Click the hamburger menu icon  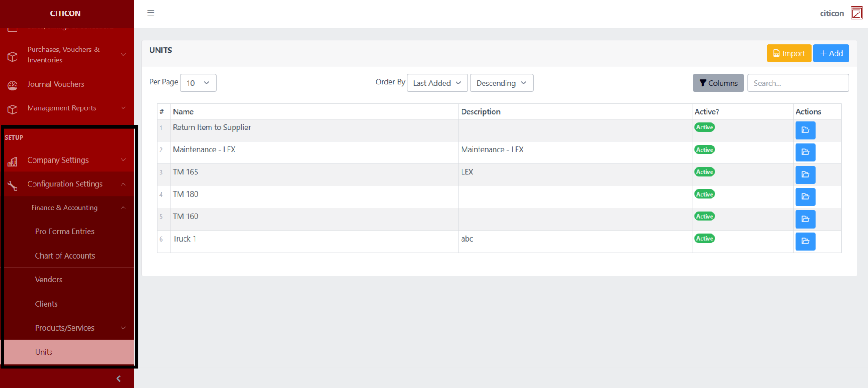coord(150,13)
